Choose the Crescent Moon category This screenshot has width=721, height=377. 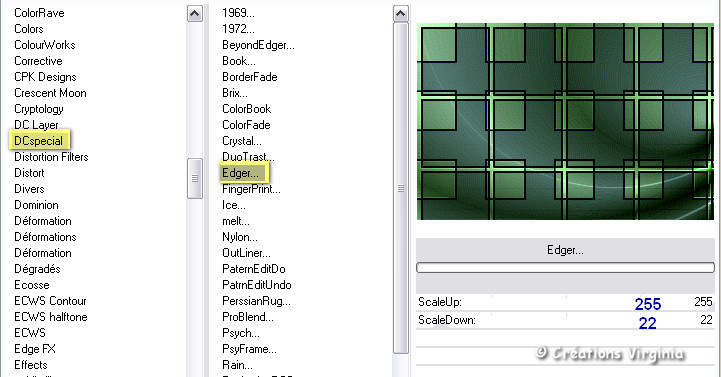[50, 93]
